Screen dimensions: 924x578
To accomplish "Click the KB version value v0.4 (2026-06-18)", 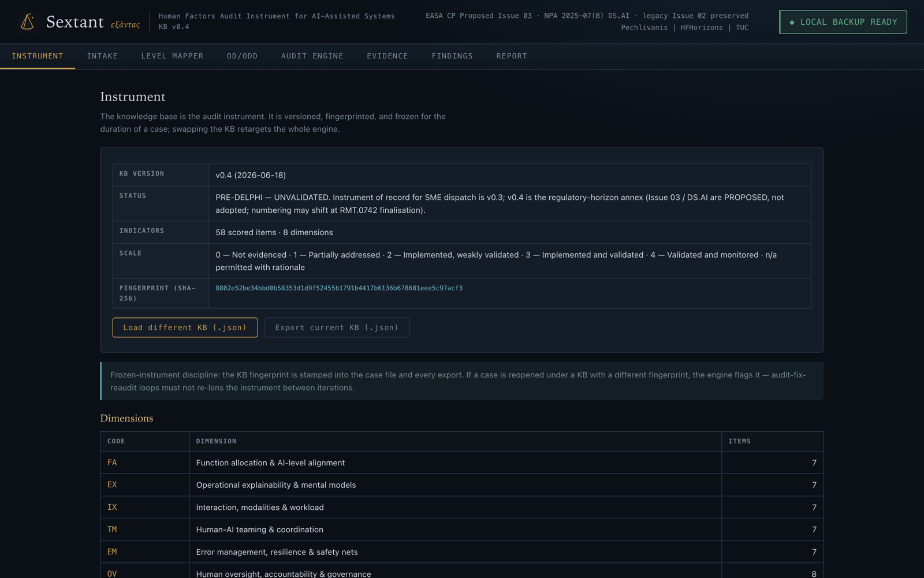I will point(251,175).
